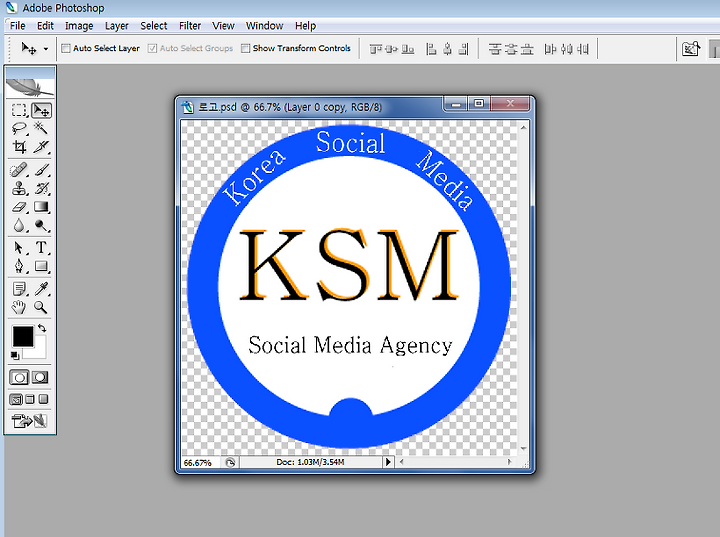The width and height of the screenshot is (720, 537).
Task: Select the Crop tool
Action: [19, 147]
